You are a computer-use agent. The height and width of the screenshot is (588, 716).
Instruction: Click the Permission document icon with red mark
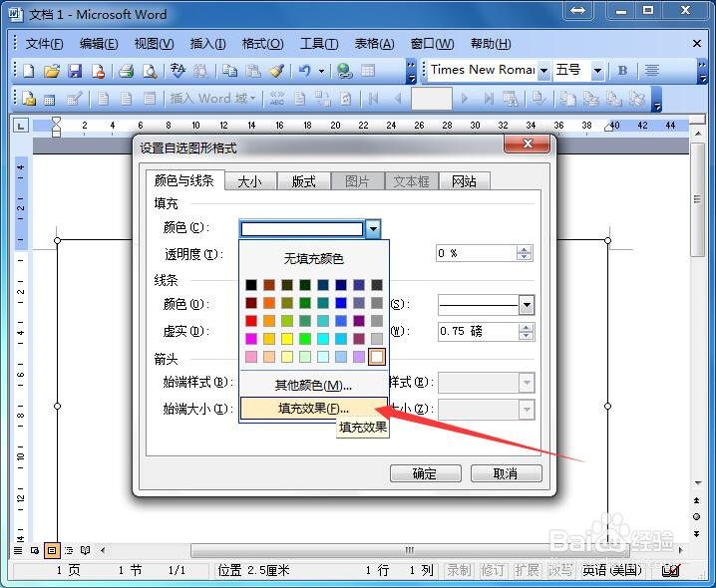pyautogui.click(x=98, y=71)
